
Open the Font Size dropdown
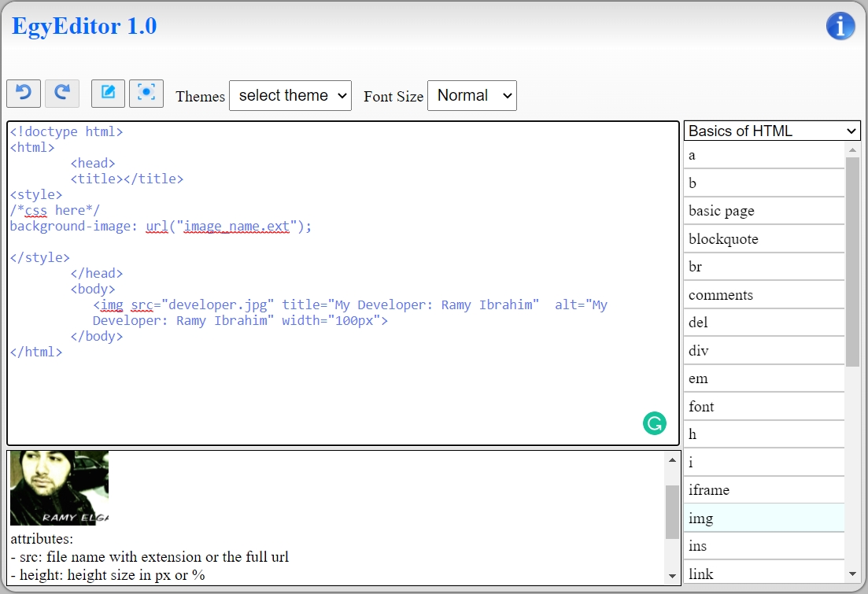[471, 95]
